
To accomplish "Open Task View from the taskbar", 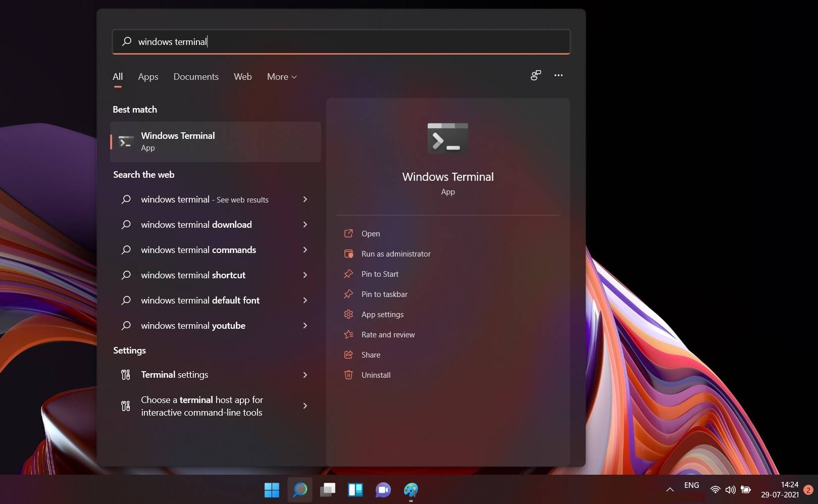I will (328, 490).
